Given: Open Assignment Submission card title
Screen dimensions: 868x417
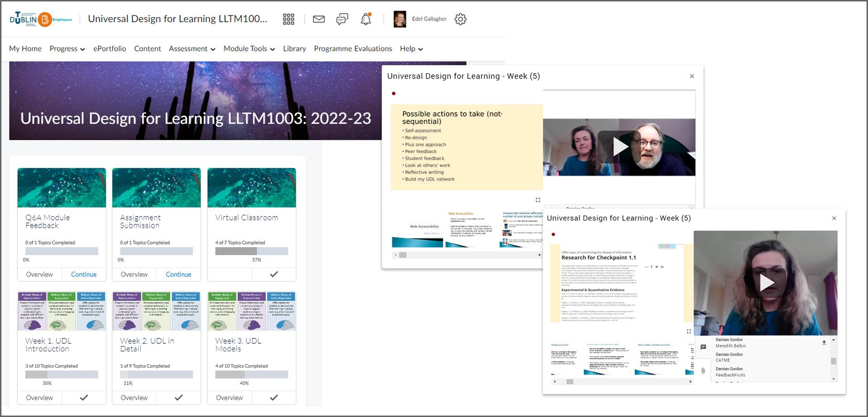Looking at the screenshot, I should (x=140, y=221).
